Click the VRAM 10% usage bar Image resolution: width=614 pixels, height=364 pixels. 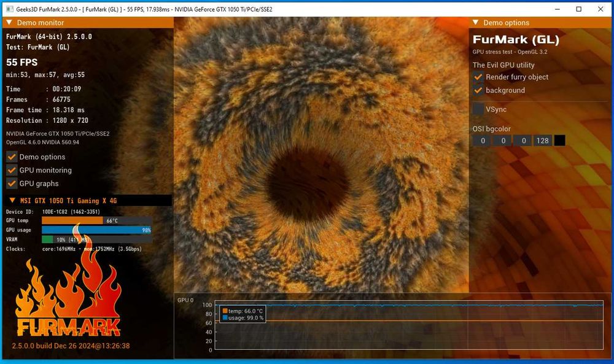coord(97,239)
